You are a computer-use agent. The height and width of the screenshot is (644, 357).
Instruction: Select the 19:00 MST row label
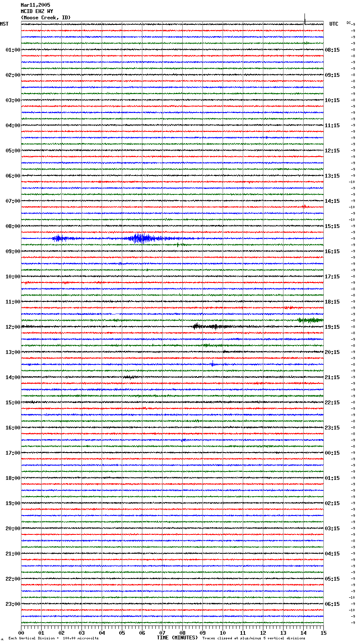[13, 503]
